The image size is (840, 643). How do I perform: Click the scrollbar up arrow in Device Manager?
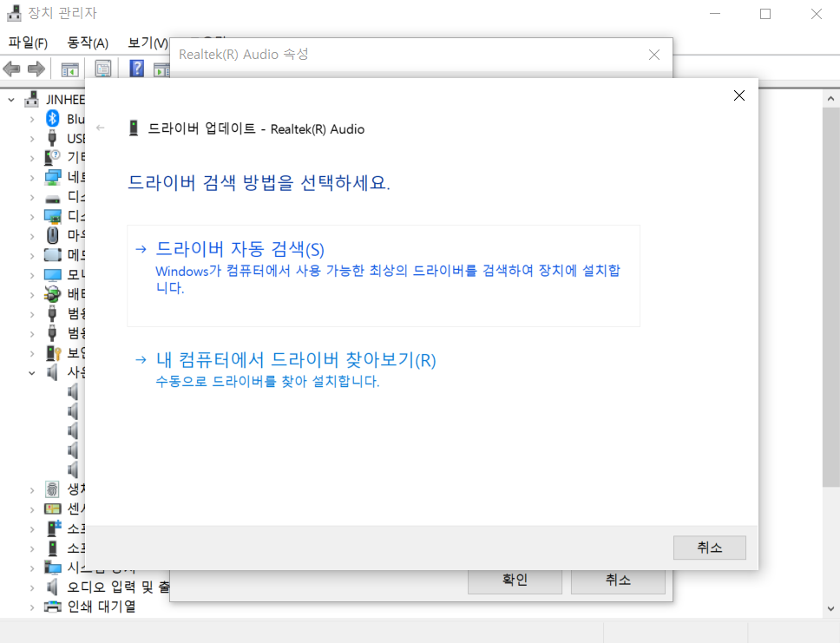coord(830,99)
